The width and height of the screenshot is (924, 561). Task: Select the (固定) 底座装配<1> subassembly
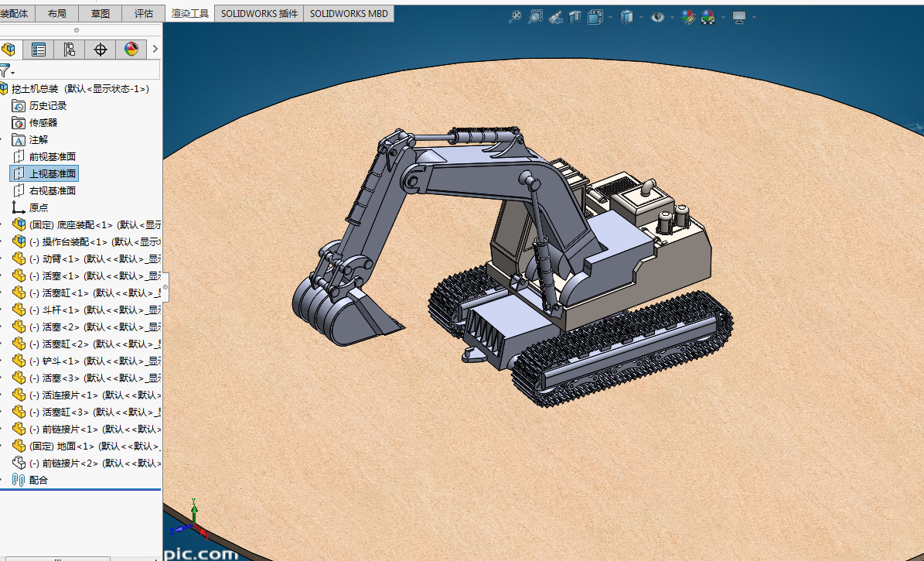(x=86, y=224)
